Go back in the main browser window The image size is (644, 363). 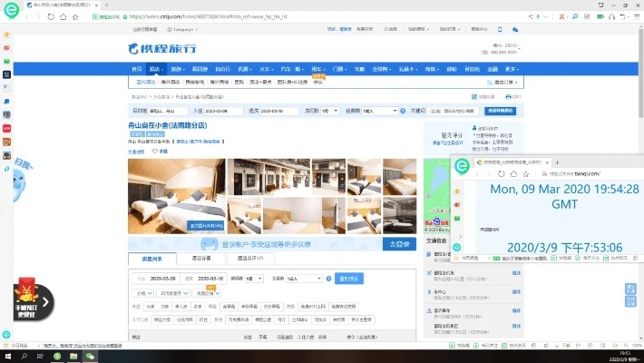(27, 17)
